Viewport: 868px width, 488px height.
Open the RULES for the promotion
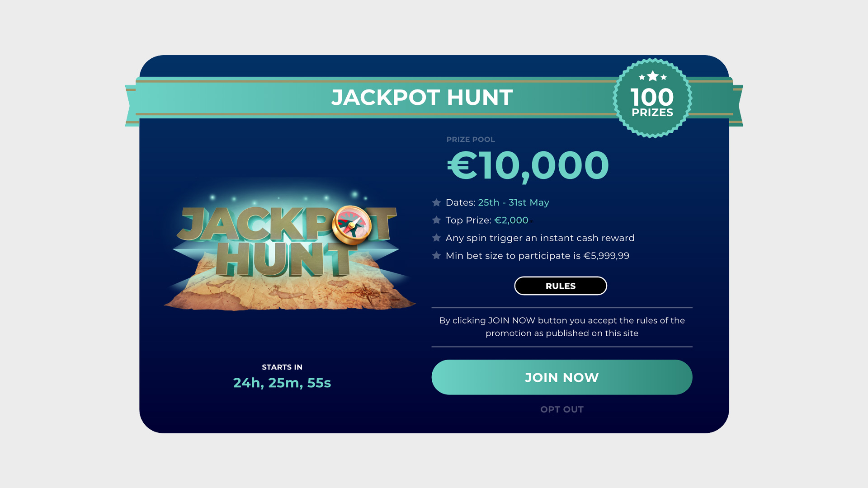[x=560, y=286]
